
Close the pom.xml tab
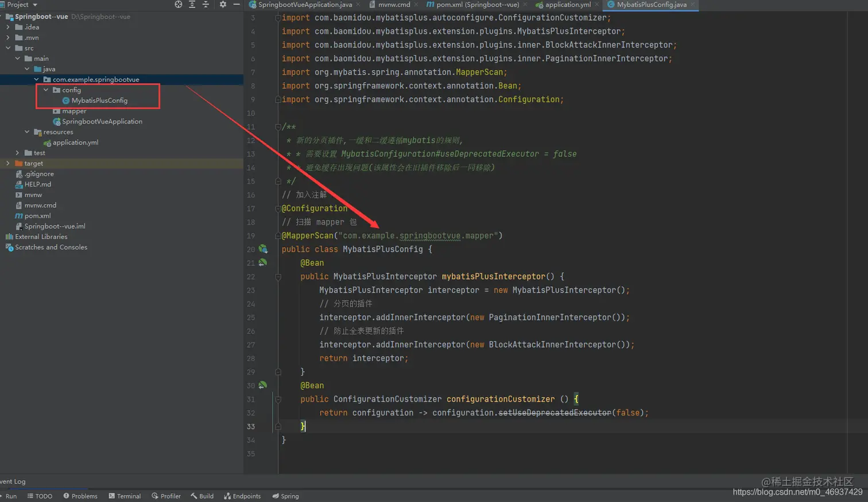point(525,5)
